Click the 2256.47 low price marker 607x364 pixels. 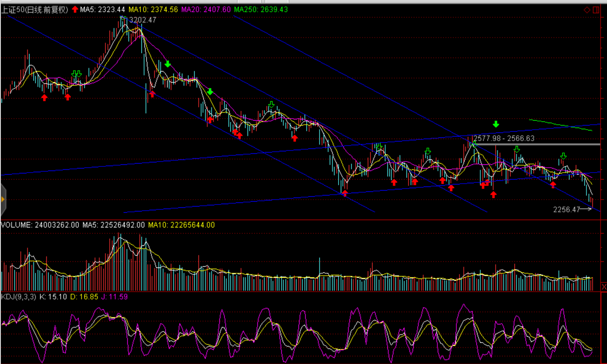pyautogui.click(x=567, y=209)
